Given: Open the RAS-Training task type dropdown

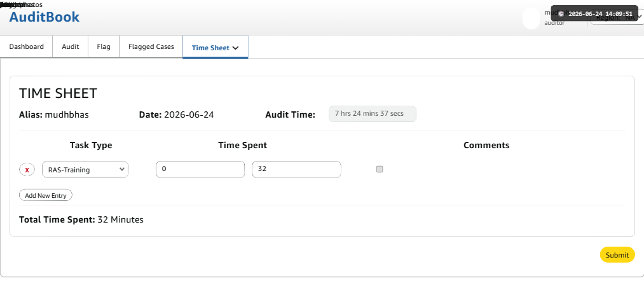Looking at the screenshot, I should 85,170.
